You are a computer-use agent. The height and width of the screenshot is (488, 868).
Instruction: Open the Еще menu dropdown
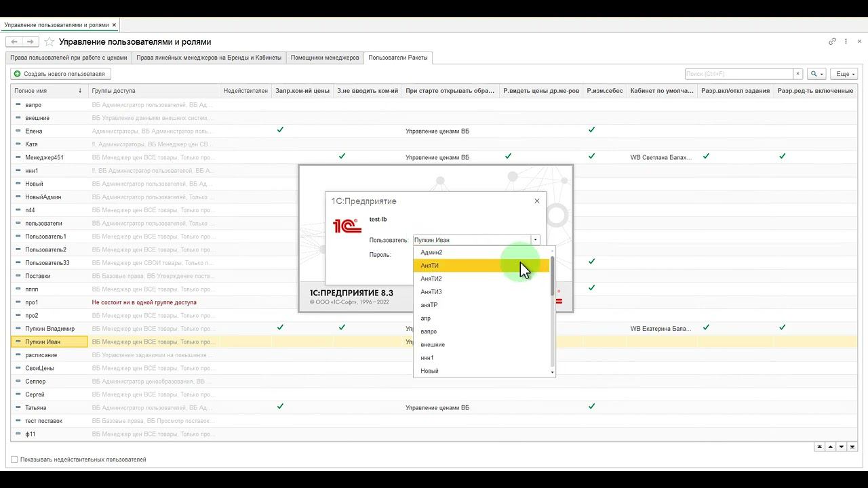tap(845, 74)
